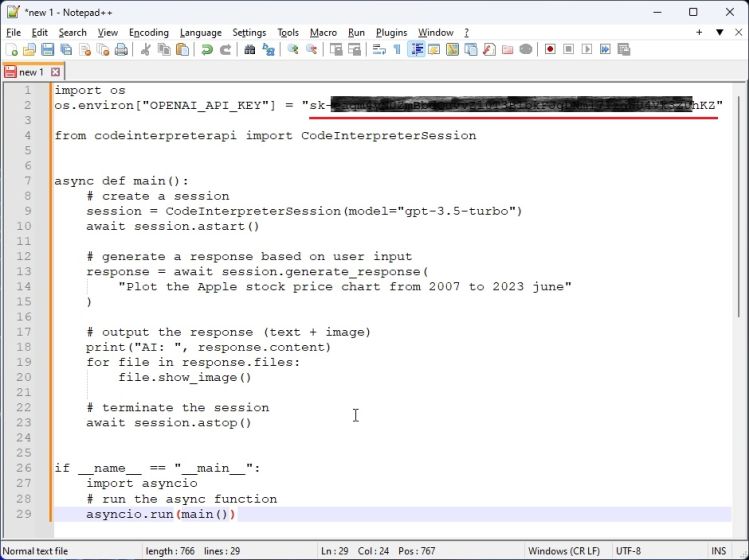749x560 pixels.
Task: Open the User Defined Language dialog icon
Action: [434, 50]
